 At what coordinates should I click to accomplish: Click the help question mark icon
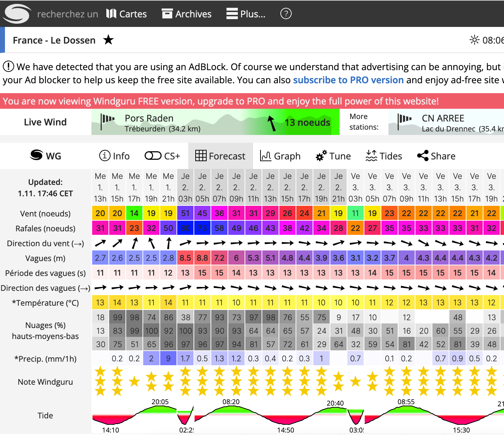tap(286, 14)
